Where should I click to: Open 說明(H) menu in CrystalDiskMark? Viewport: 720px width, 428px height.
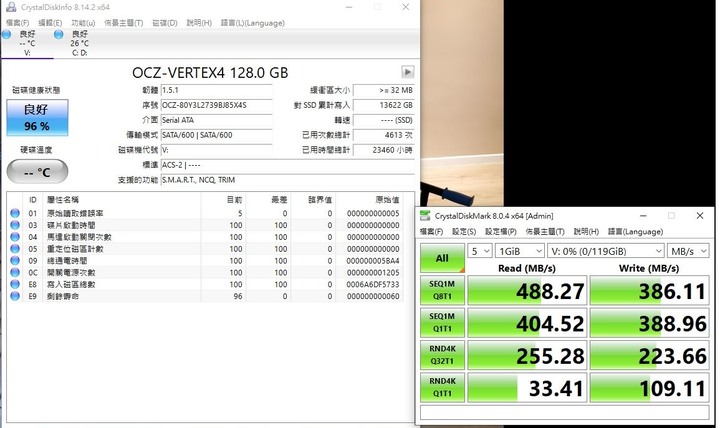(586, 231)
